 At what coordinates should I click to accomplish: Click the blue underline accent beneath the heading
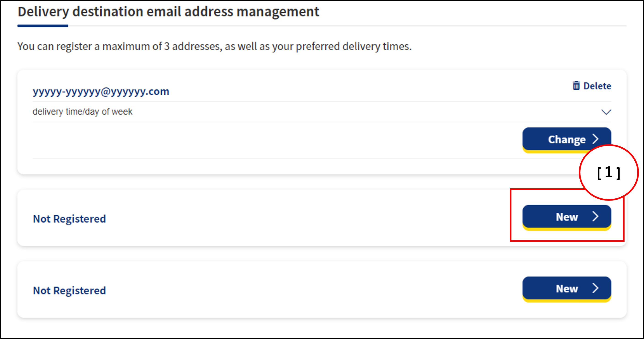(x=43, y=26)
